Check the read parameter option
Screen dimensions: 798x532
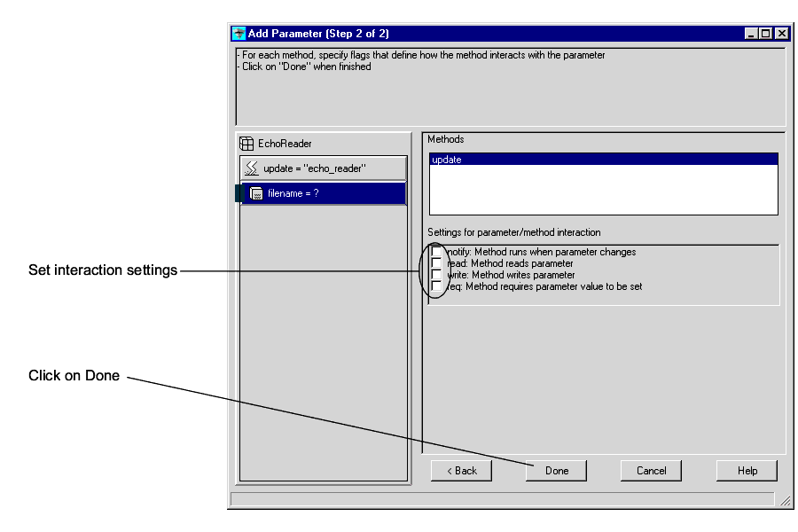click(x=436, y=264)
